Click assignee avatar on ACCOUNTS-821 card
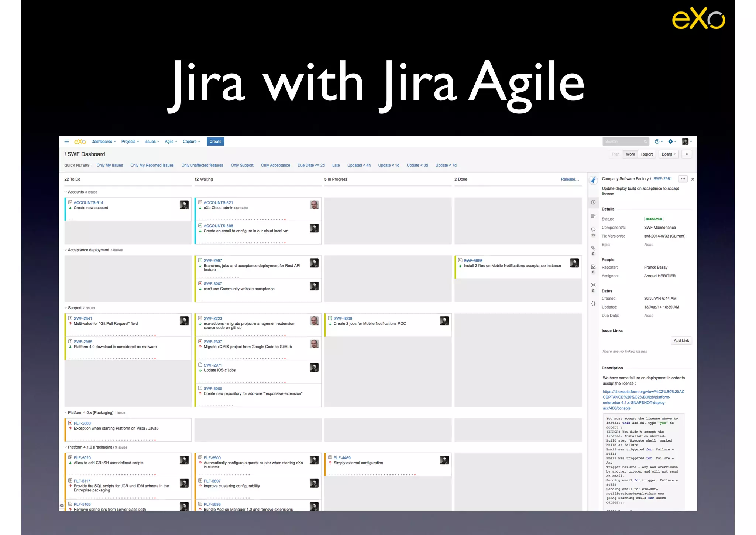756x535 pixels. pos(314,205)
